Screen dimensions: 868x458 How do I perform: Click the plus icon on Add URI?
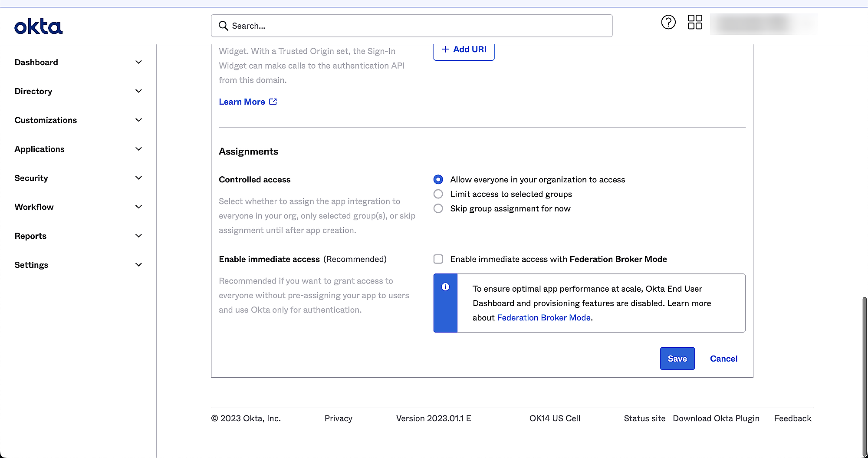click(x=445, y=49)
